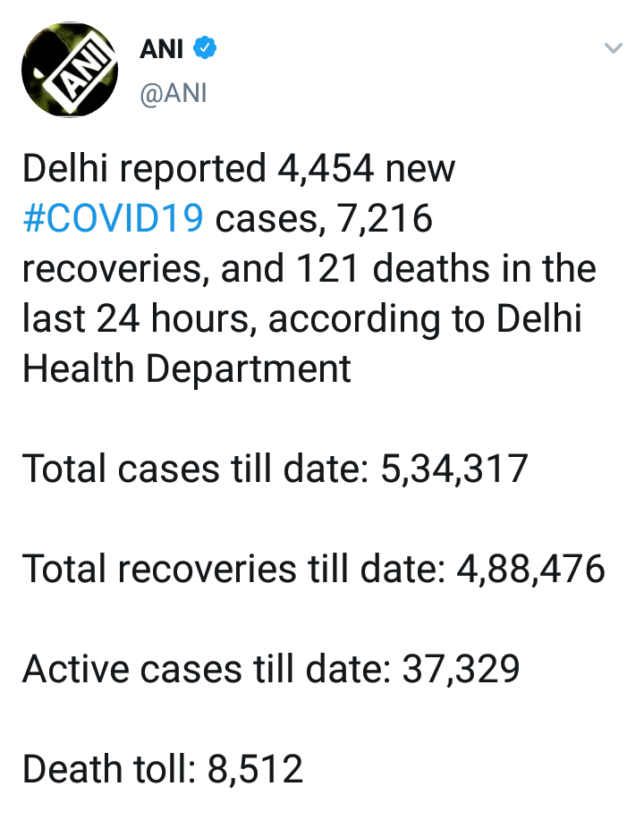The width and height of the screenshot is (644, 820).
Task: Open the #COVID19 hashtag link
Action: 113,219
